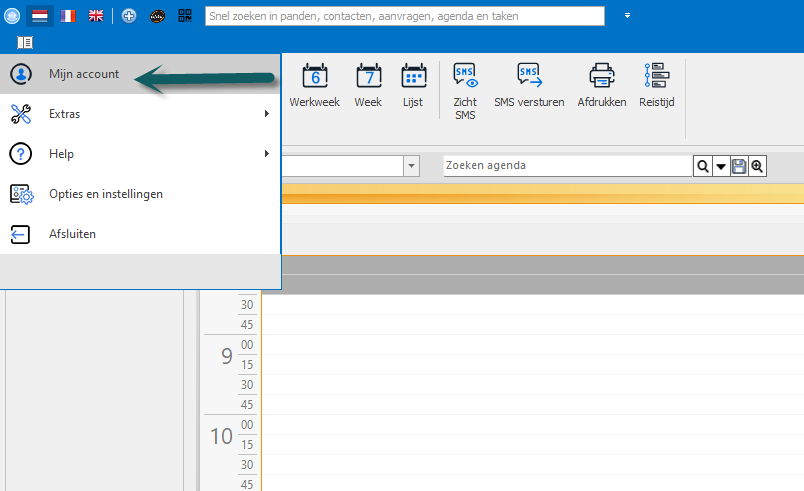Open Reistijd travel time tool

[x=657, y=86]
